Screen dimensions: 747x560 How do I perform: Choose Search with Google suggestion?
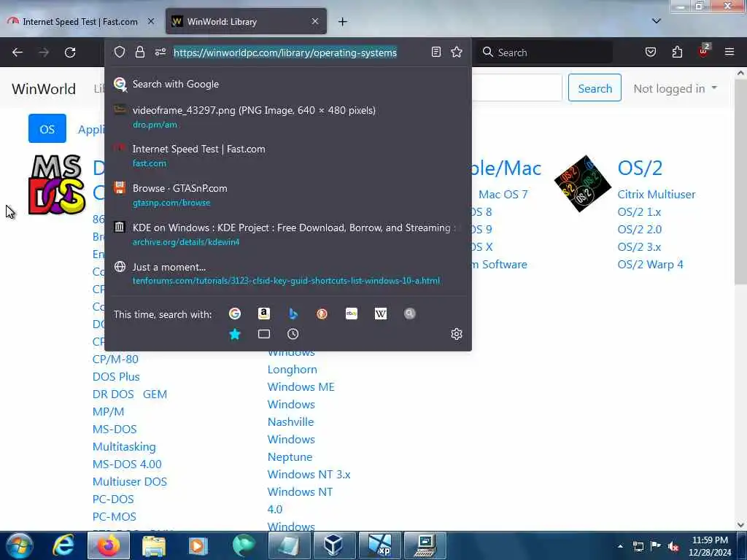[287, 84]
